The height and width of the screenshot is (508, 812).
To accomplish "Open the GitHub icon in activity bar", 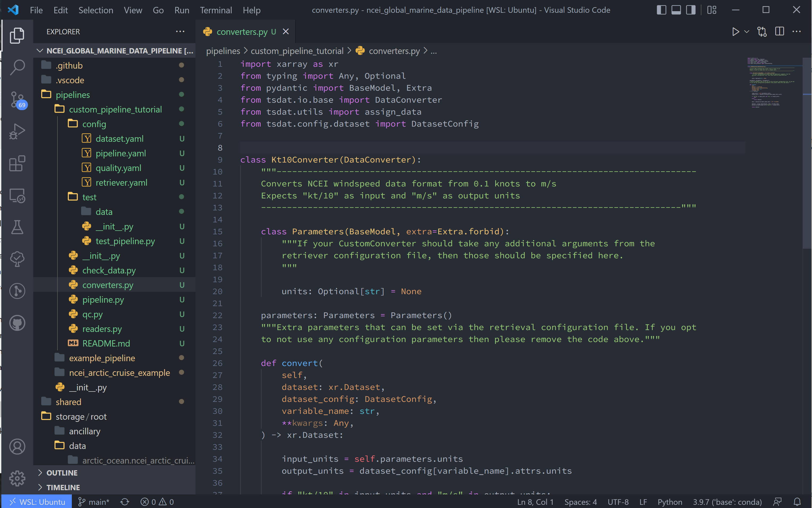I will (17, 323).
